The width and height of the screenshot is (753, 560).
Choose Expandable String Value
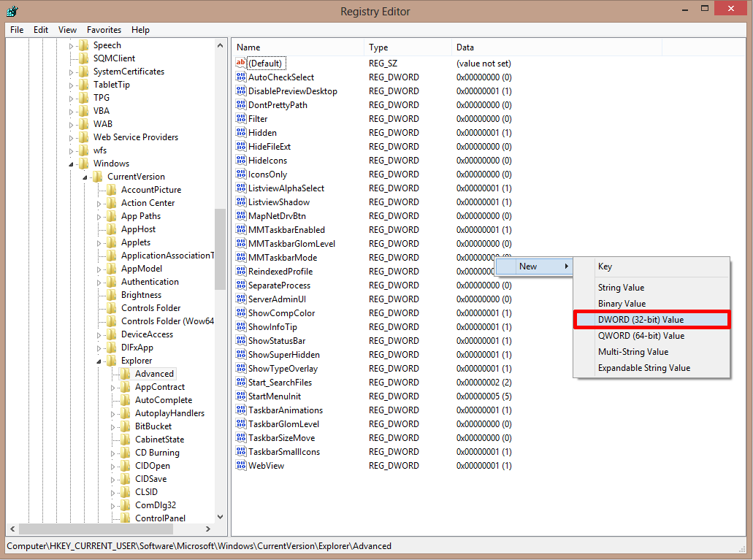651,368
